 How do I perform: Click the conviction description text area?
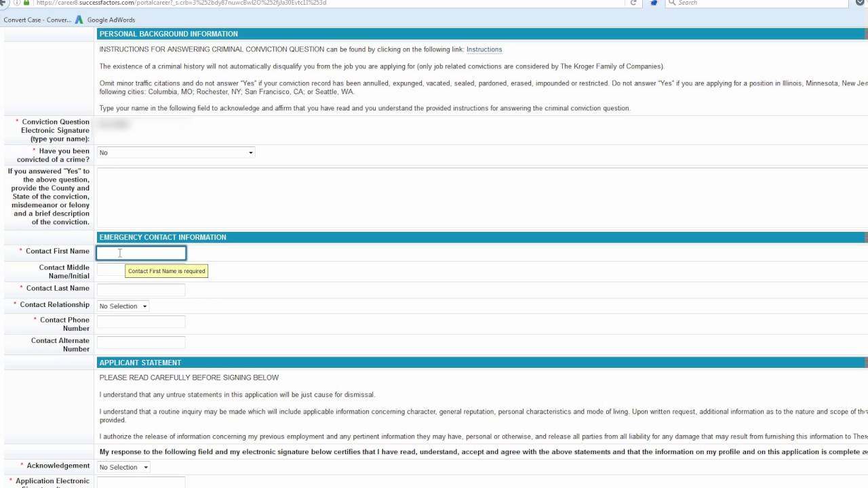click(x=482, y=197)
